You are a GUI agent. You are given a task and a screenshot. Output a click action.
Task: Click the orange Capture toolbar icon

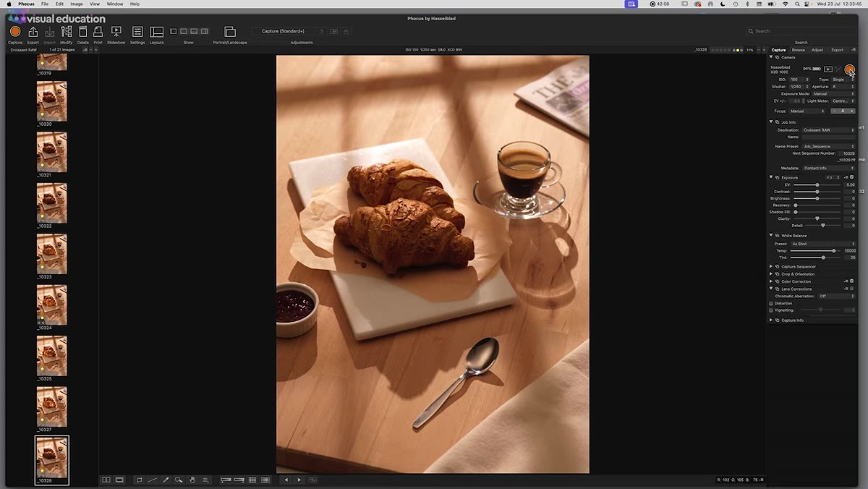click(15, 32)
